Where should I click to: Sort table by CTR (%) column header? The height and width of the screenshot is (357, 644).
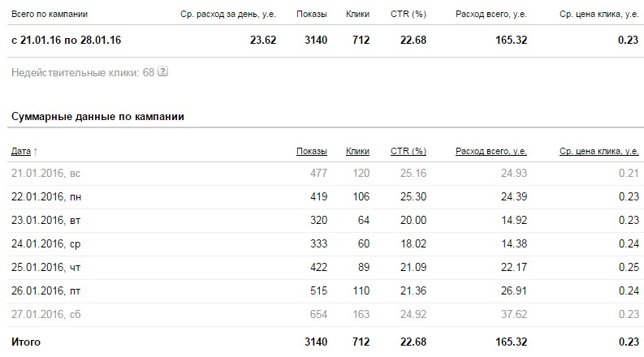408,151
